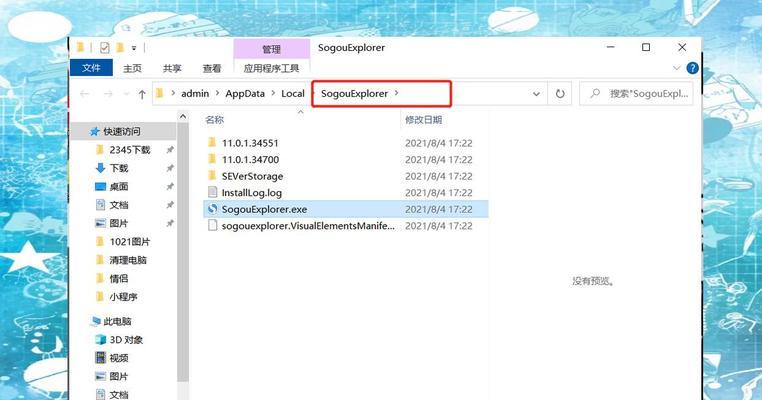Open 文档 under quick access
Viewport: 762px width, 400px height.
pos(119,205)
